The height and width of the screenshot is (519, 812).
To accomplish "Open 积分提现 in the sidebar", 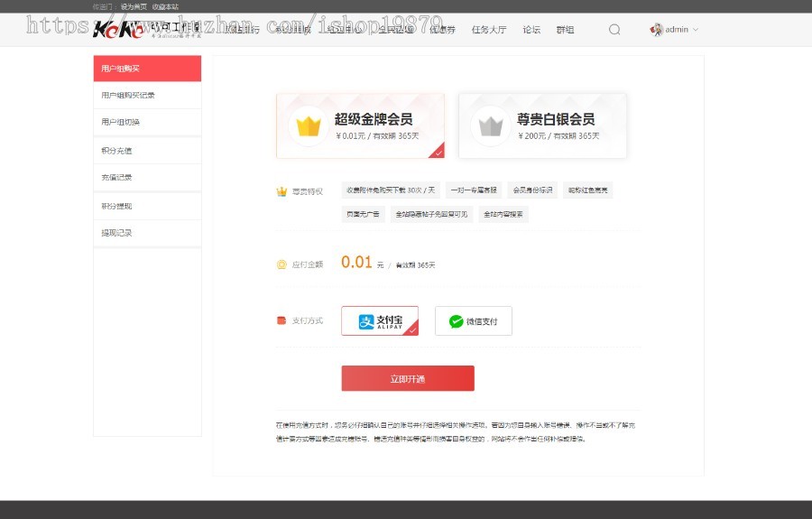I will coord(147,206).
